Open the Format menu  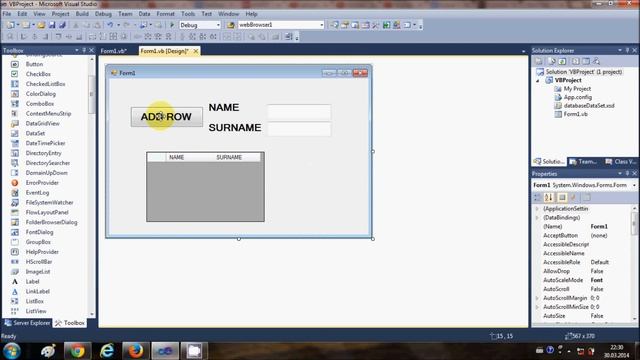pos(165,14)
